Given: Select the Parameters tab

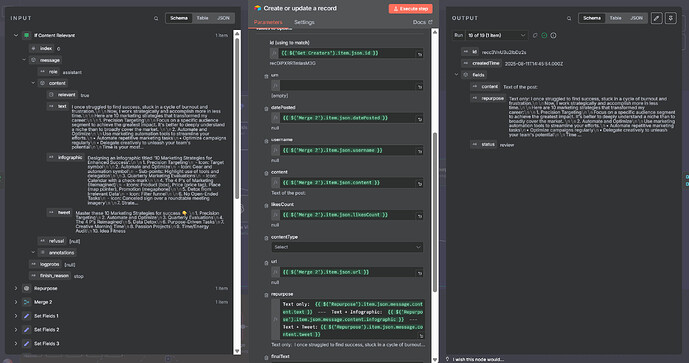Looking at the screenshot, I should click(268, 22).
